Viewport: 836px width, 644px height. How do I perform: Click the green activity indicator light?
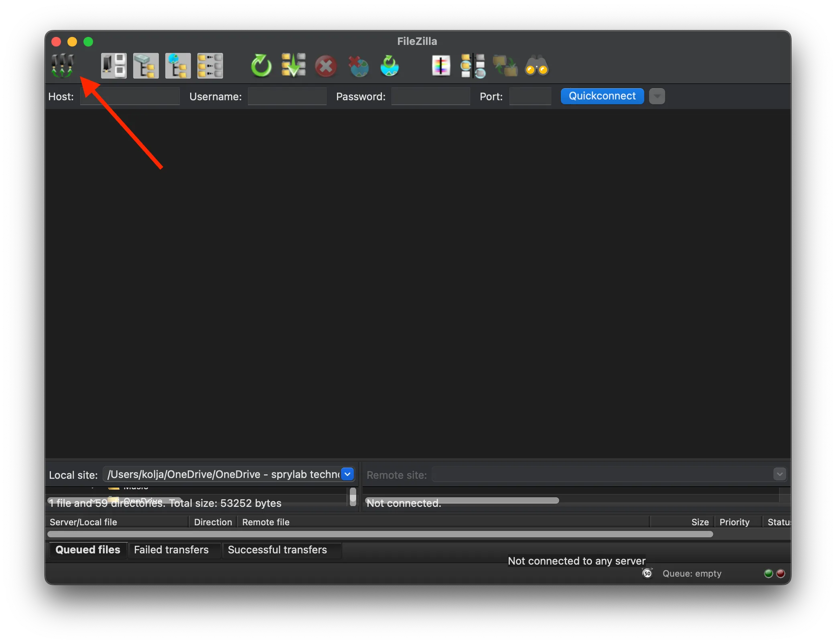pos(769,573)
